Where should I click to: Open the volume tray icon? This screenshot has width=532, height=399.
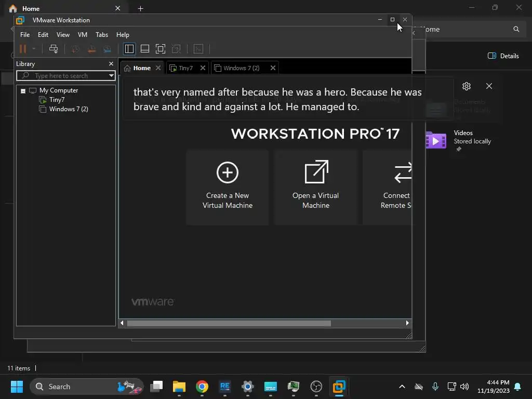tap(464, 387)
